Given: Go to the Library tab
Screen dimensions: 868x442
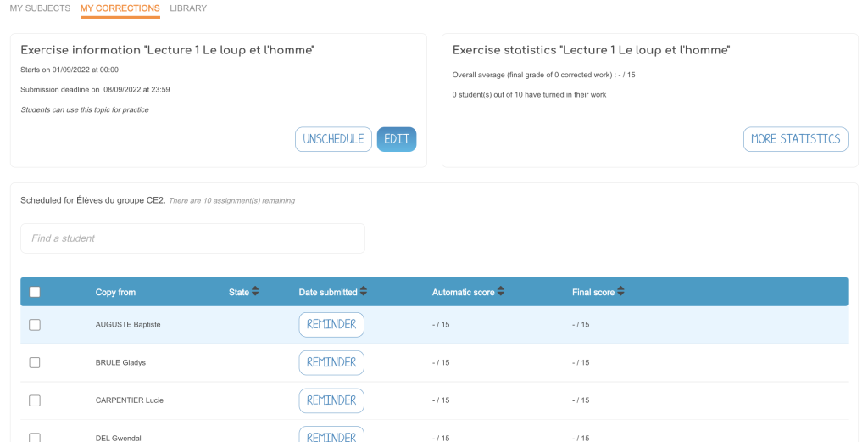Looking at the screenshot, I should click(x=188, y=8).
